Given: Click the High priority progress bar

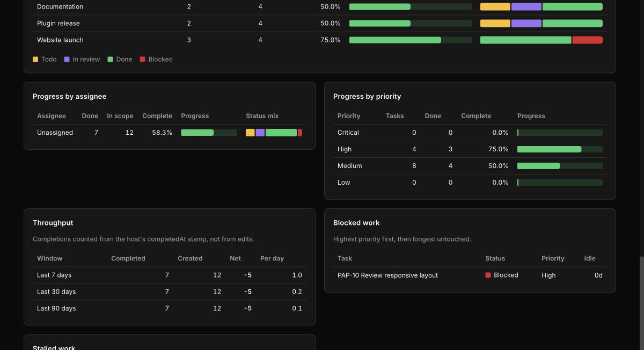Looking at the screenshot, I should [x=560, y=149].
